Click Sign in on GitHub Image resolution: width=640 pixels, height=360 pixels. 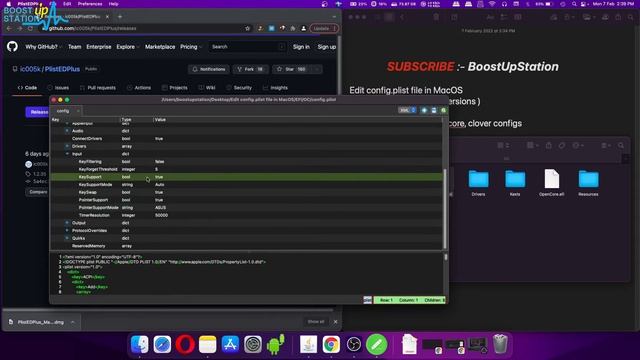(301, 47)
